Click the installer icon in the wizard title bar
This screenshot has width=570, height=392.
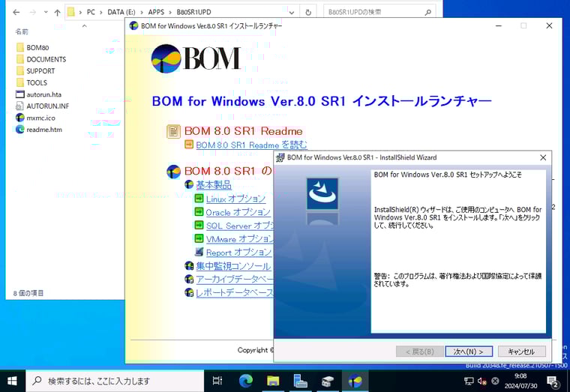[x=280, y=157]
